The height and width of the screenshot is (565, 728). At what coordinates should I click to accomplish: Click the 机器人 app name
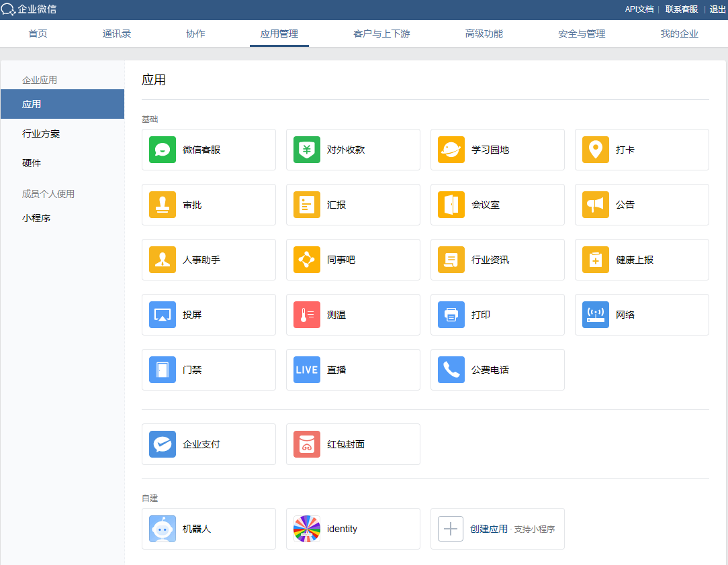click(197, 529)
